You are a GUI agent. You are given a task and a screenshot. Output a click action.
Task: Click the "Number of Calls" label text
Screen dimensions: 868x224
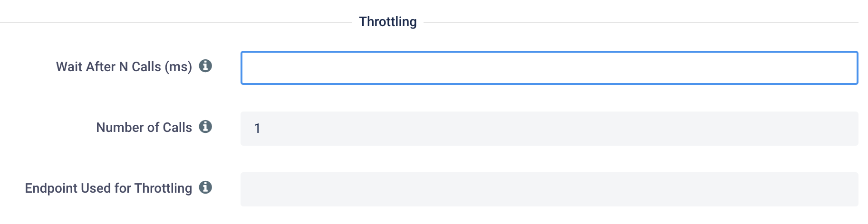pyautogui.click(x=144, y=127)
